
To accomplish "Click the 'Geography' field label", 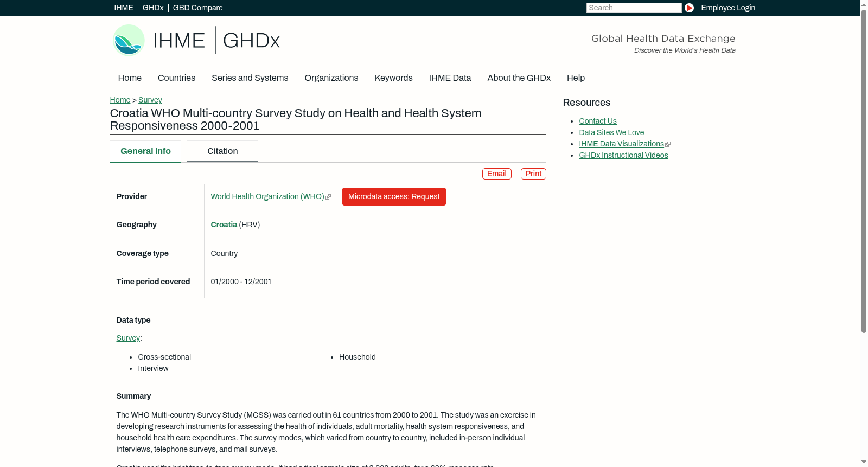I will coord(136,225).
